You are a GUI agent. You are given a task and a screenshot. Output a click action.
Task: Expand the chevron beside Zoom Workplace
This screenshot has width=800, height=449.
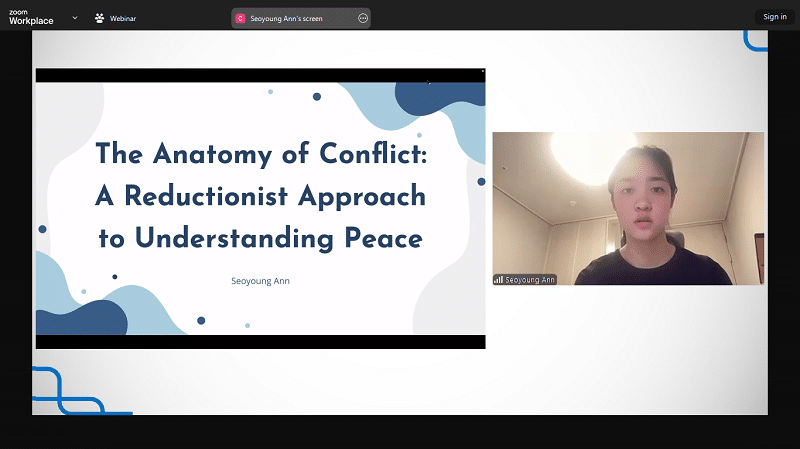(75, 17)
